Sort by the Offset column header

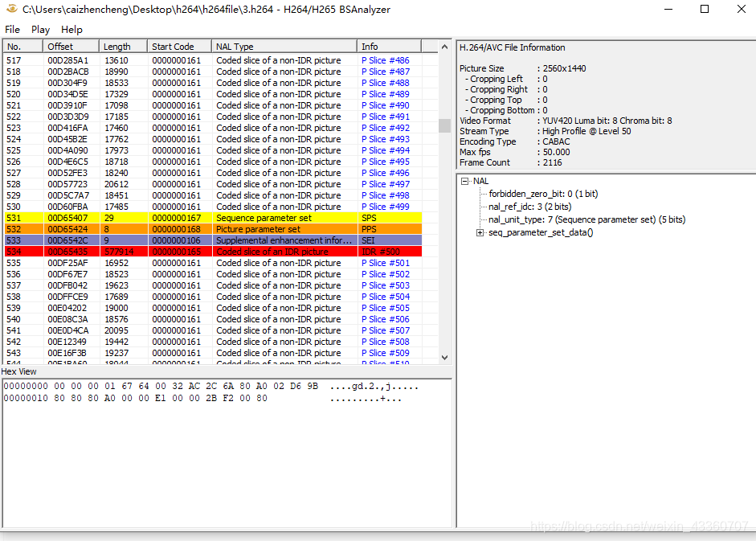click(x=71, y=47)
